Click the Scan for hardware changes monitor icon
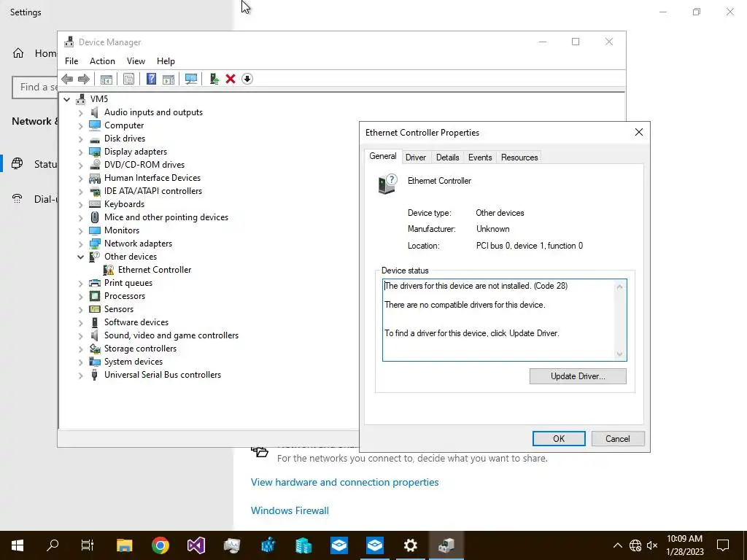Image resolution: width=747 pixels, height=560 pixels. (191, 79)
